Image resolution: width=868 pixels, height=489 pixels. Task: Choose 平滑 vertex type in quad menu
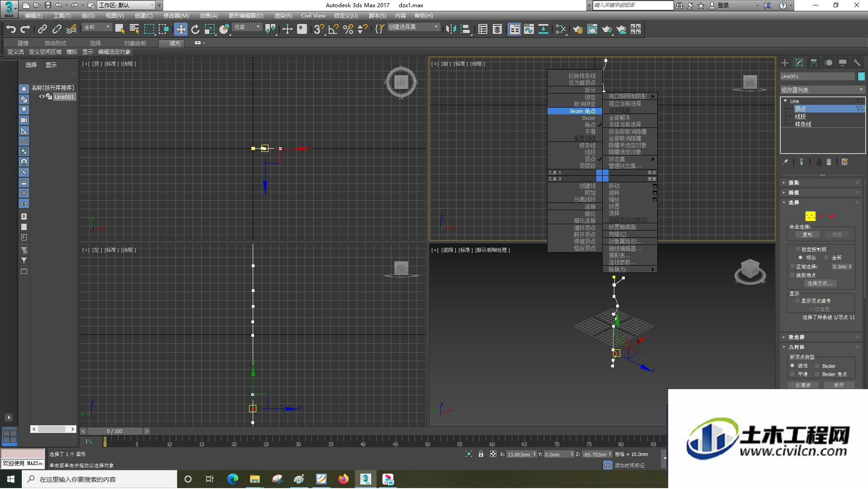pyautogui.click(x=590, y=132)
